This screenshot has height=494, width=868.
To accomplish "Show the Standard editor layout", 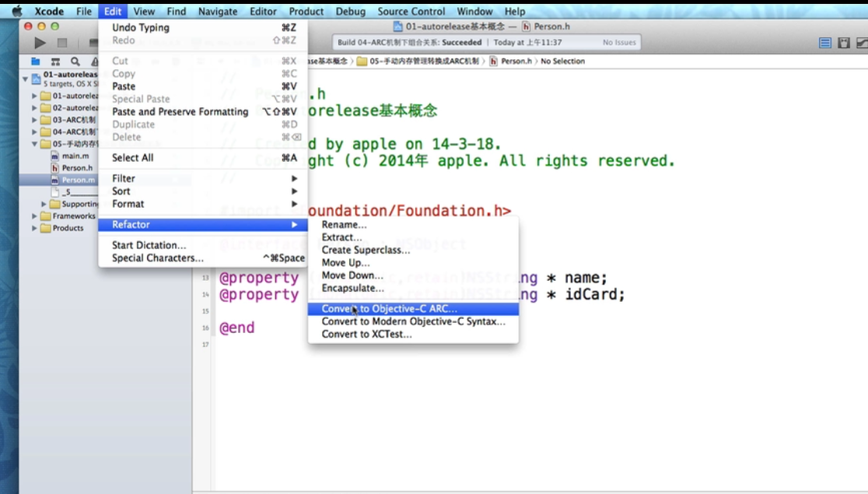I will 824,43.
